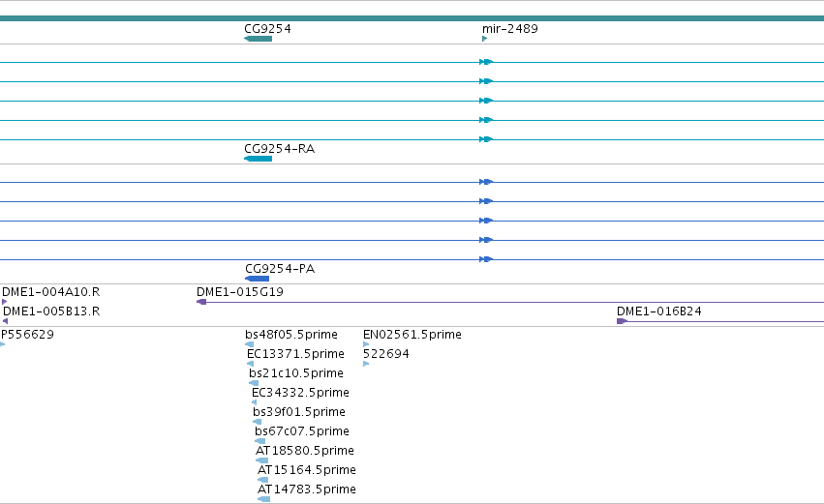The height and width of the screenshot is (504, 824).
Task: Click the purple DME1-004A10.R arrow glyph
Action: (x=4, y=302)
